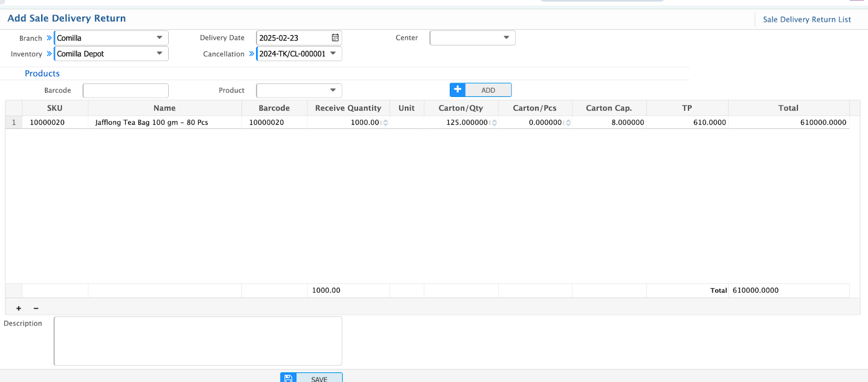Click the TP column header
The width and height of the screenshot is (868, 382).
(687, 108)
